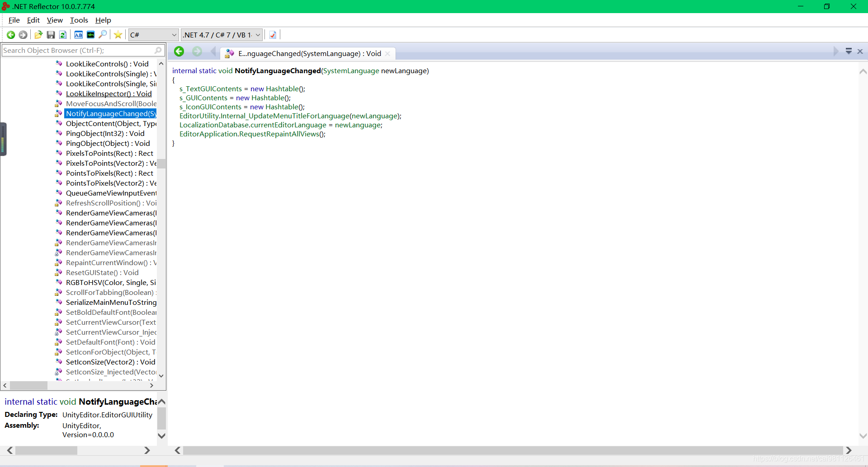Viewport: 868px width, 467px height.
Task: Click the search magnifier inside Object Browser box
Action: 158,50
